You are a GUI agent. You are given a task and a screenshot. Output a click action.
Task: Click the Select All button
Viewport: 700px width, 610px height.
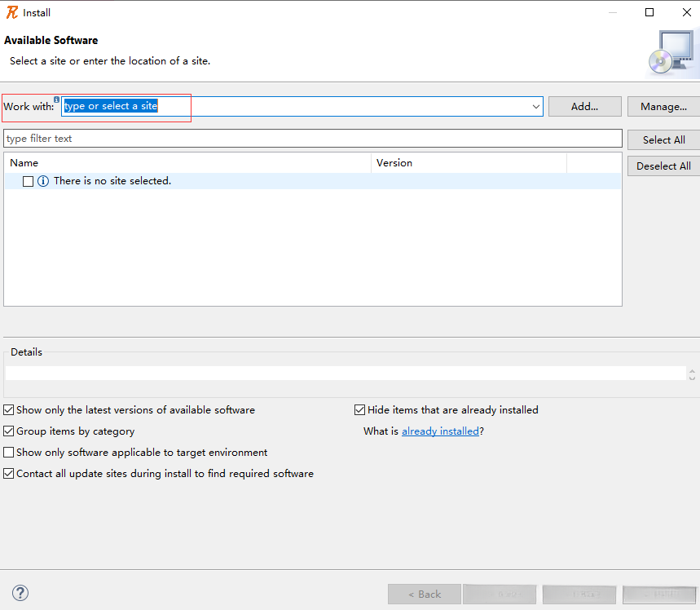click(x=663, y=140)
